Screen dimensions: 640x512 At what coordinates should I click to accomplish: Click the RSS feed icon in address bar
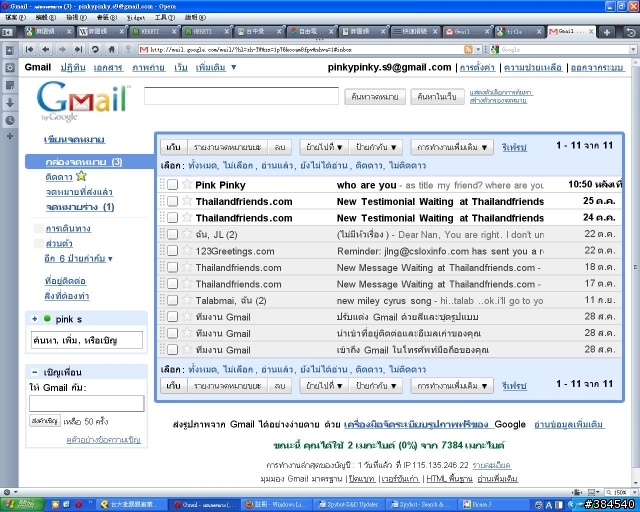(468, 49)
